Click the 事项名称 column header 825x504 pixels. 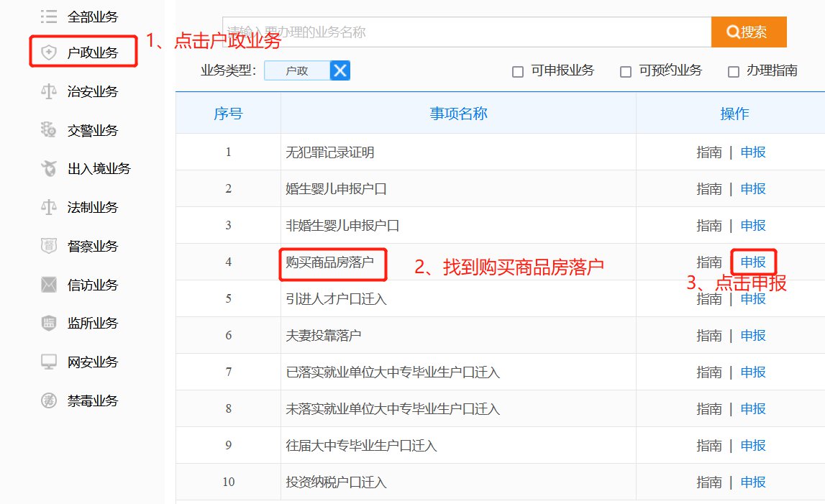point(458,113)
